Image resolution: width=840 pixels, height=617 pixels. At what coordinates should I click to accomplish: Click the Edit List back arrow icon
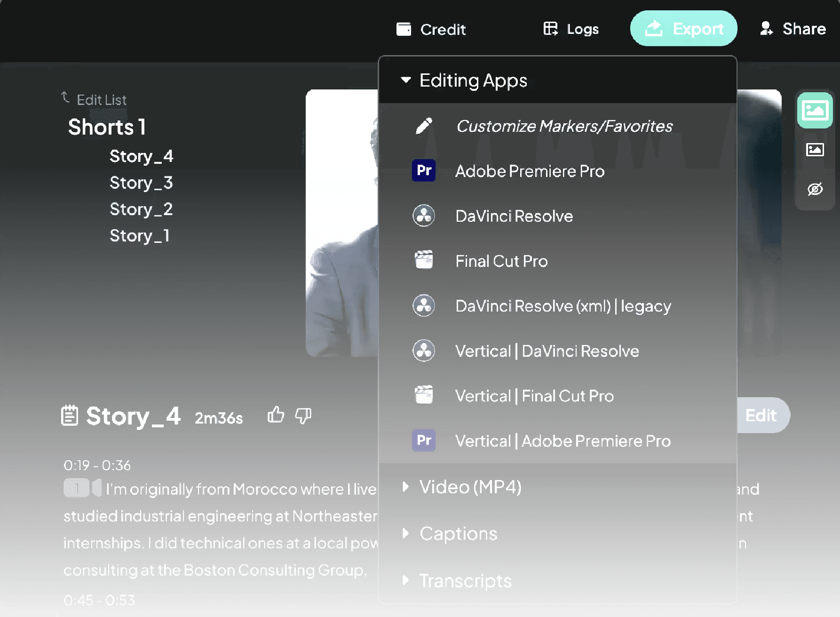(65, 97)
